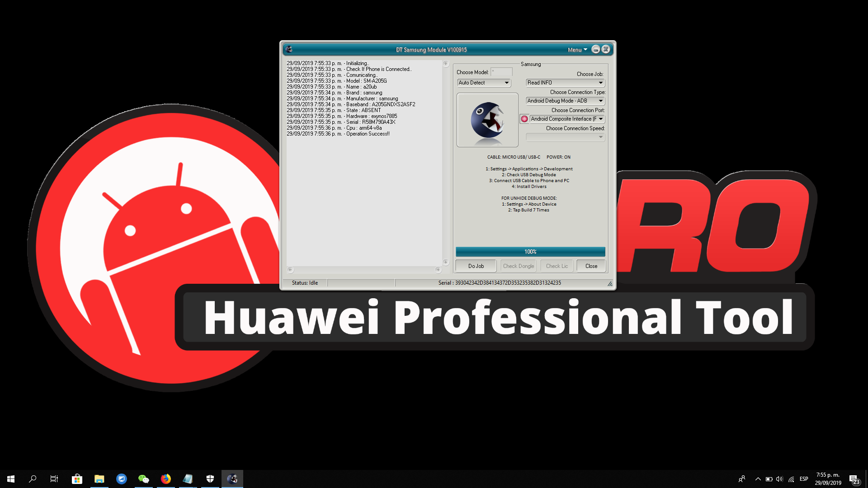Click DT Samsung Module taskbar icon
The image size is (868, 488).
(232, 479)
